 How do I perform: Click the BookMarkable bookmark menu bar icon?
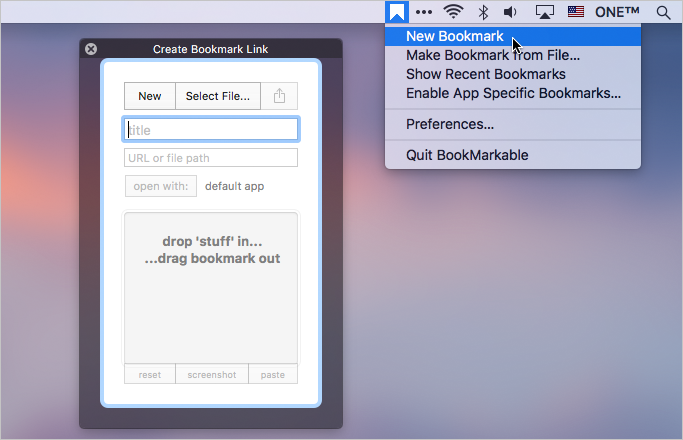coord(397,12)
